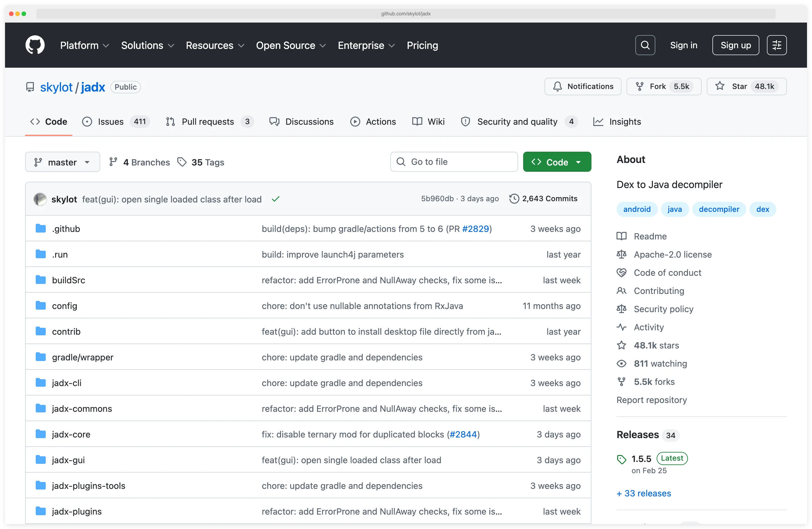812x529 pixels.
Task: Click the skylot avatar on the latest commit
Action: coord(40,199)
